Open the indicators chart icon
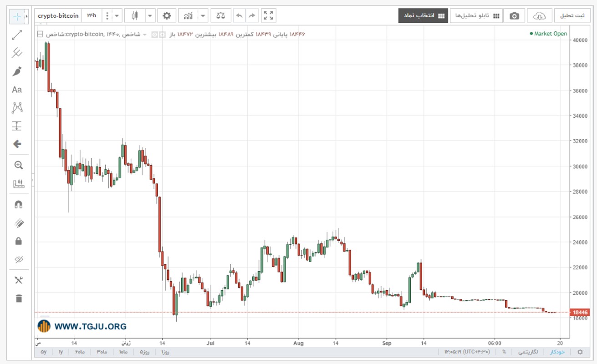Screen dimensions: 597x364 pos(188,16)
